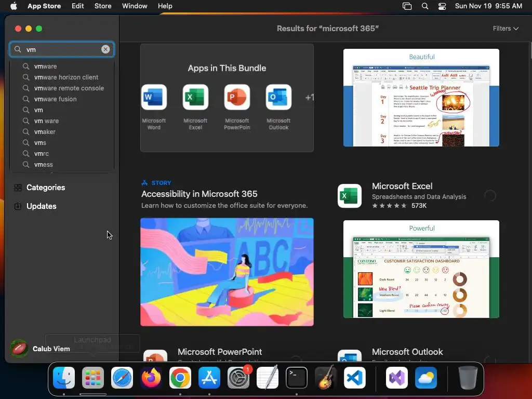Select the 'vms' suggestion
532x399 pixels.
tap(62, 142)
